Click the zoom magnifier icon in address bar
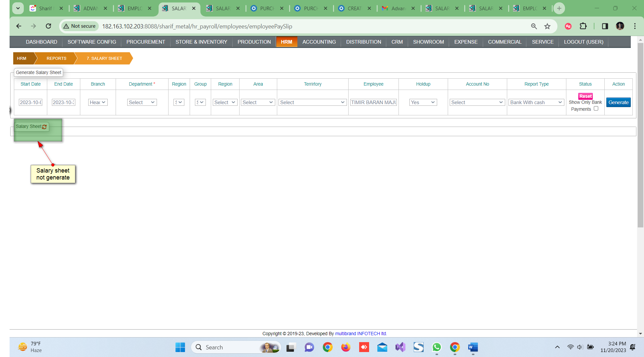 click(x=534, y=26)
